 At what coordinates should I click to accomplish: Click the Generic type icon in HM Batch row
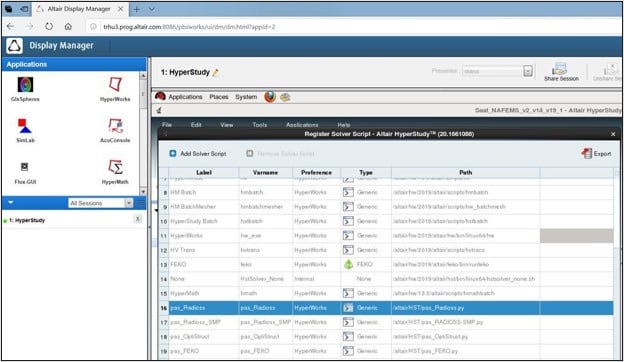point(348,193)
